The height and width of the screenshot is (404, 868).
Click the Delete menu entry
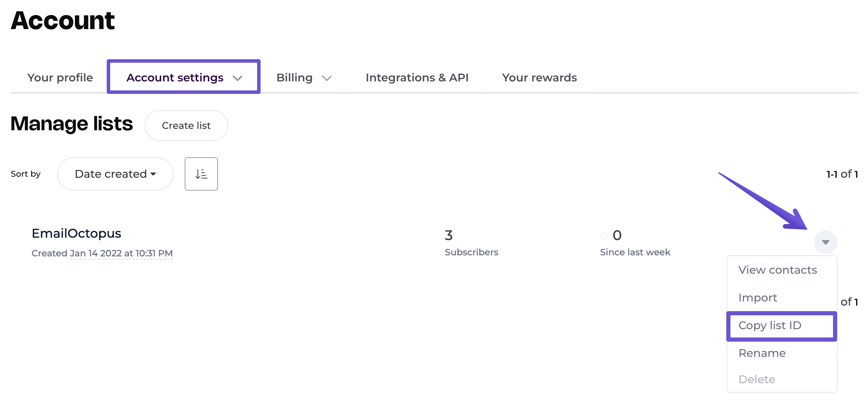[x=756, y=379]
